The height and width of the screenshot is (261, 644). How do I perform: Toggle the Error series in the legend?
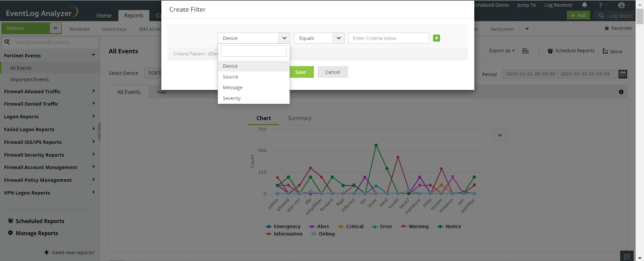382,226
